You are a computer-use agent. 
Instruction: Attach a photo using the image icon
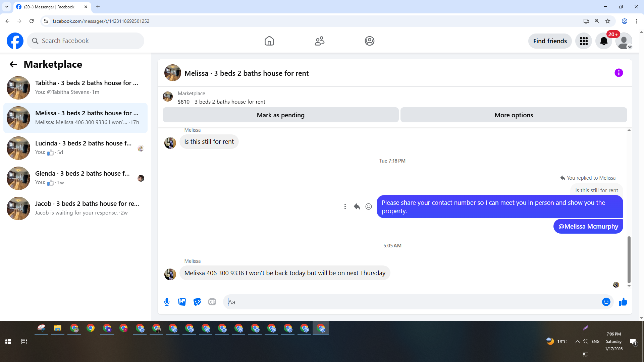click(x=182, y=302)
